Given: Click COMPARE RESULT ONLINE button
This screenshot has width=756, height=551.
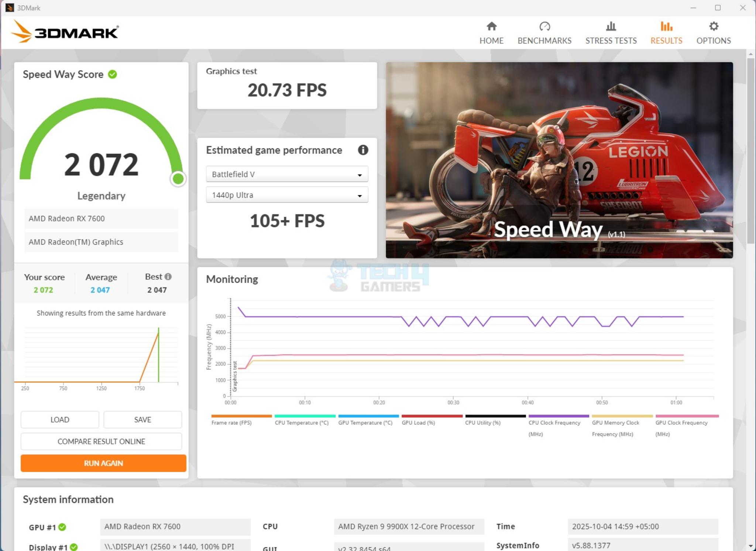Looking at the screenshot, I should point(101,441).
